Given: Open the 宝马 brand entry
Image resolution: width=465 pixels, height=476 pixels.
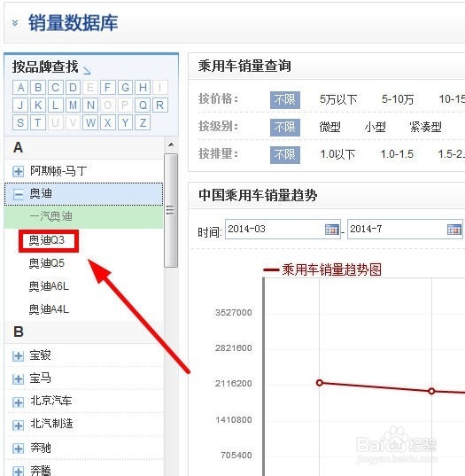Looking at the screenshot, I should coord(41,378).
